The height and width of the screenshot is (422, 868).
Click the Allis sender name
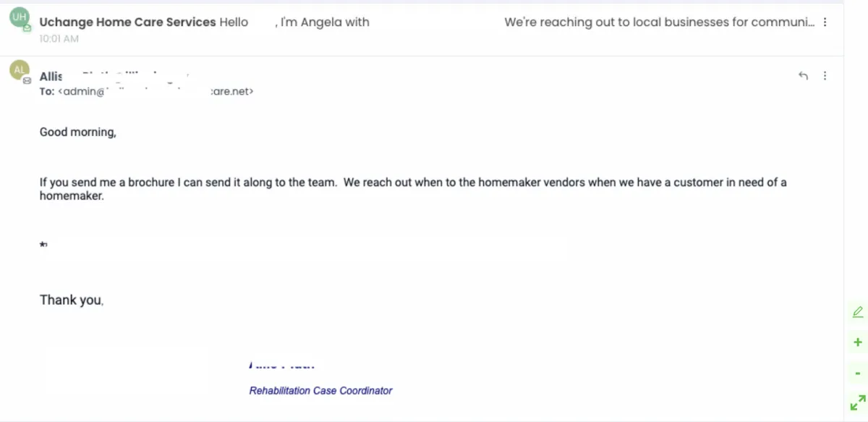pyautogui.click(x=51, y=77)
